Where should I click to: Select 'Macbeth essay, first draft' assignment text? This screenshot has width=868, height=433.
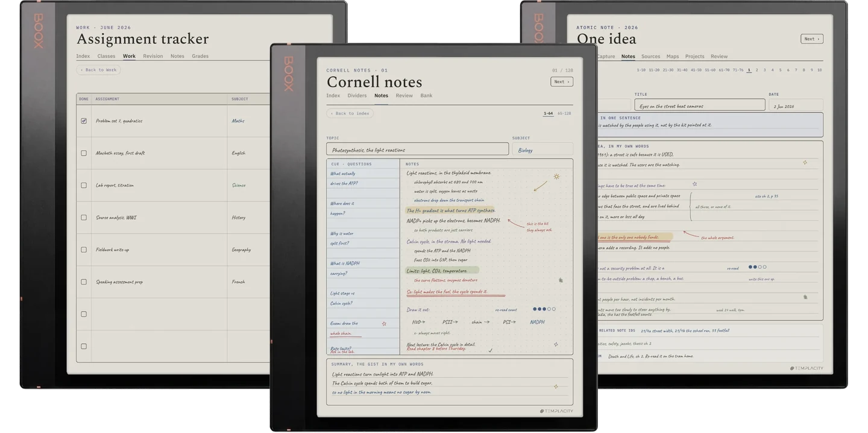click(120, 153)
